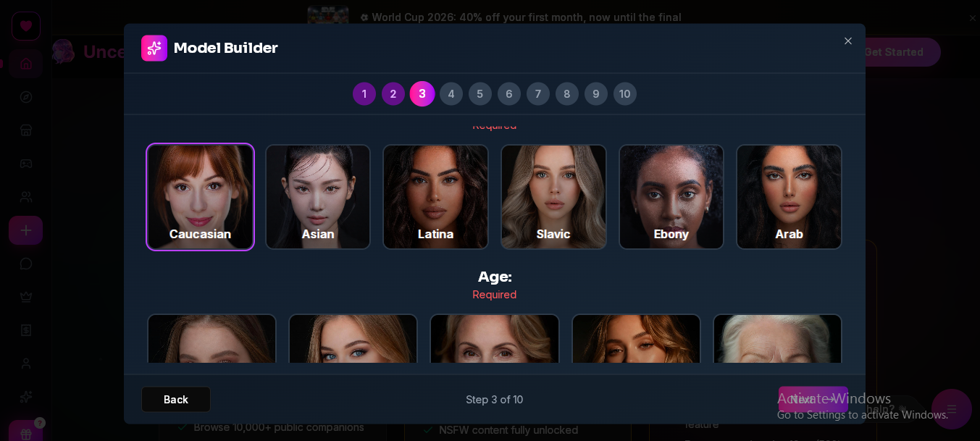Open the compass Explore icon
The height and width of the screenshot is (441, 980).
coord(26,97)
